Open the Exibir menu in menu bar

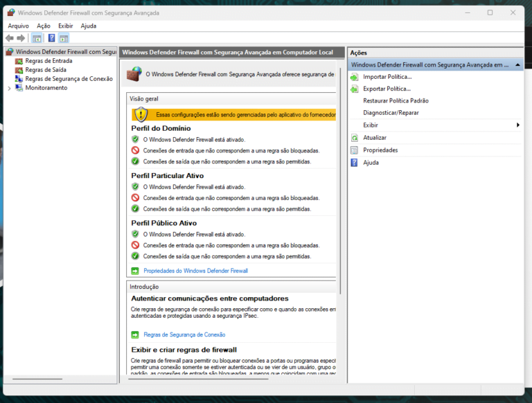coord(66,26)
